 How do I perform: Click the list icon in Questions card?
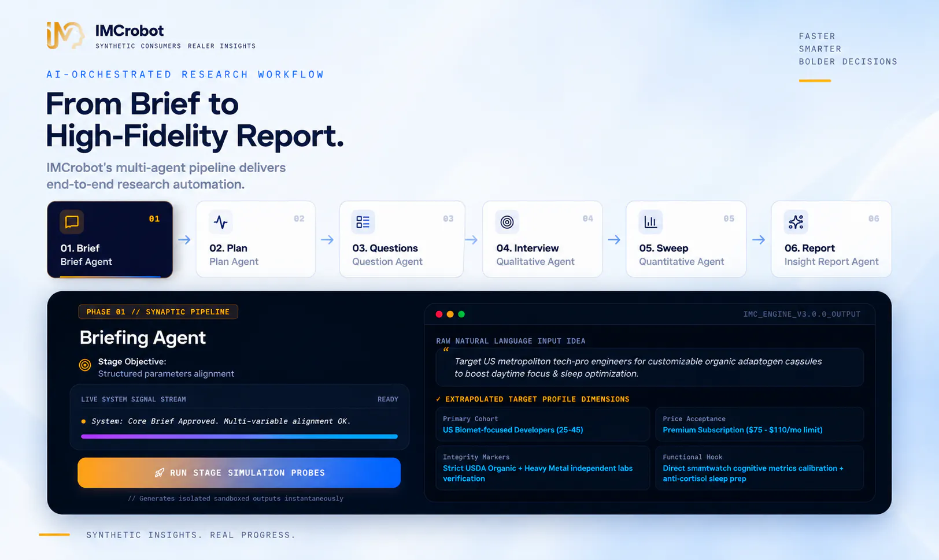point(363,222)
